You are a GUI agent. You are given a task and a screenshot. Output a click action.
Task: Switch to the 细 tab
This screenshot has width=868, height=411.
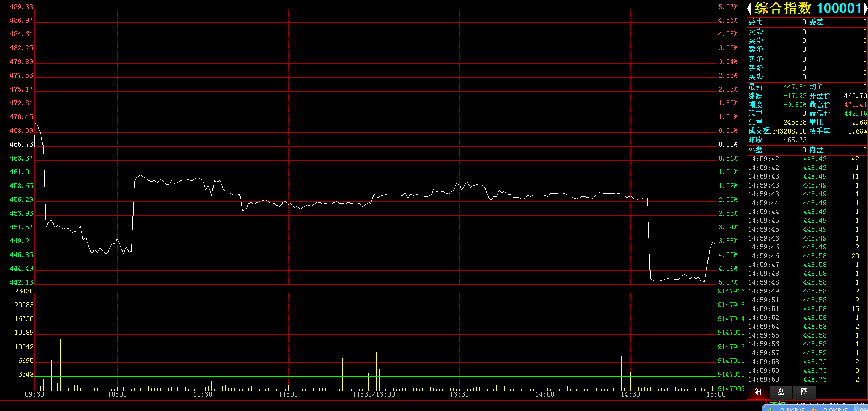coord(758,392)
